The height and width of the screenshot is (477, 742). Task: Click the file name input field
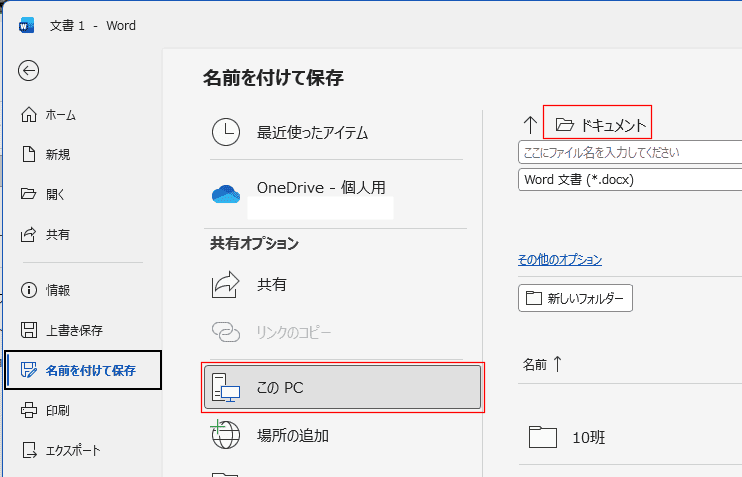(630, 153)
